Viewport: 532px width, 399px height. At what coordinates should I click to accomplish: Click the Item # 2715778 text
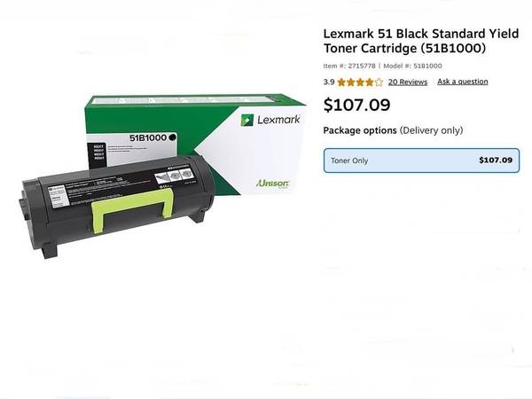coord(349,66)
